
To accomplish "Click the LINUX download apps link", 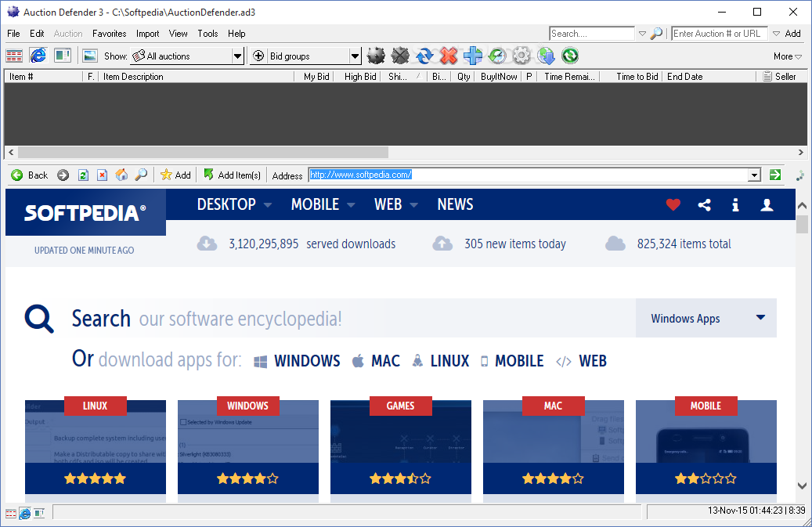I will [440, 361].
